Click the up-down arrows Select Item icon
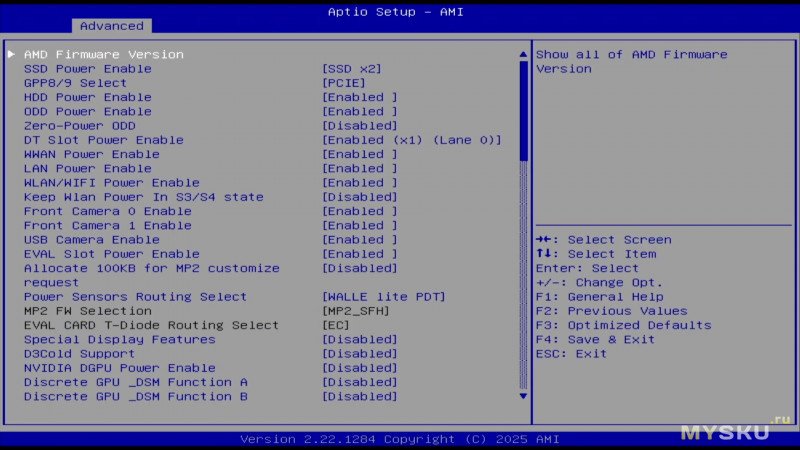The width and height of the screenshot is (800, 450). [x=544, y=254]
